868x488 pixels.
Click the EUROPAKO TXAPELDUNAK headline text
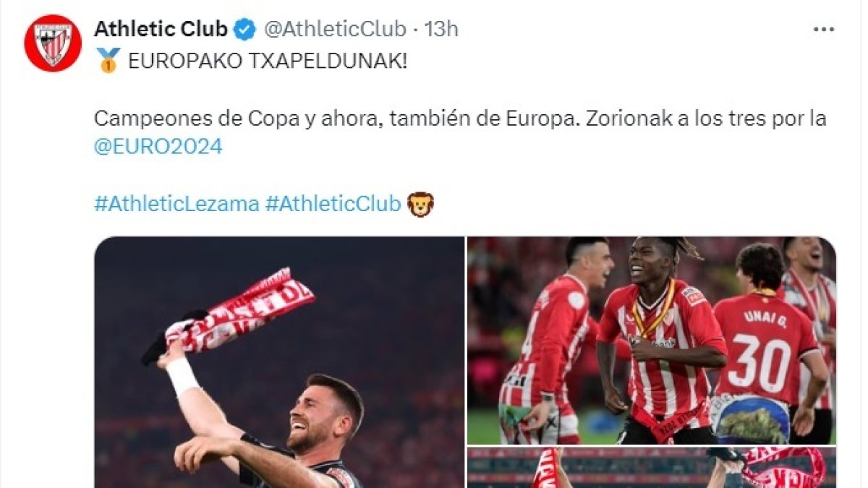coord(268,61)
